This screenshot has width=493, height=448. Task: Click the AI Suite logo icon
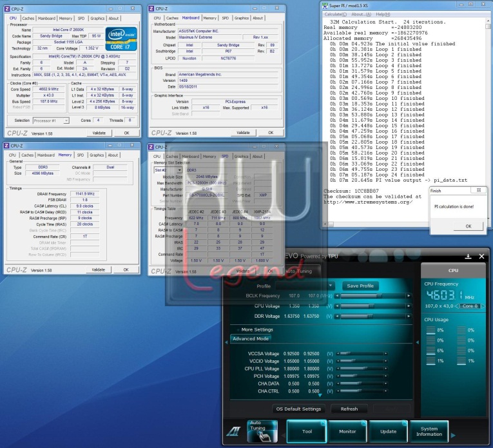(233, 431)
